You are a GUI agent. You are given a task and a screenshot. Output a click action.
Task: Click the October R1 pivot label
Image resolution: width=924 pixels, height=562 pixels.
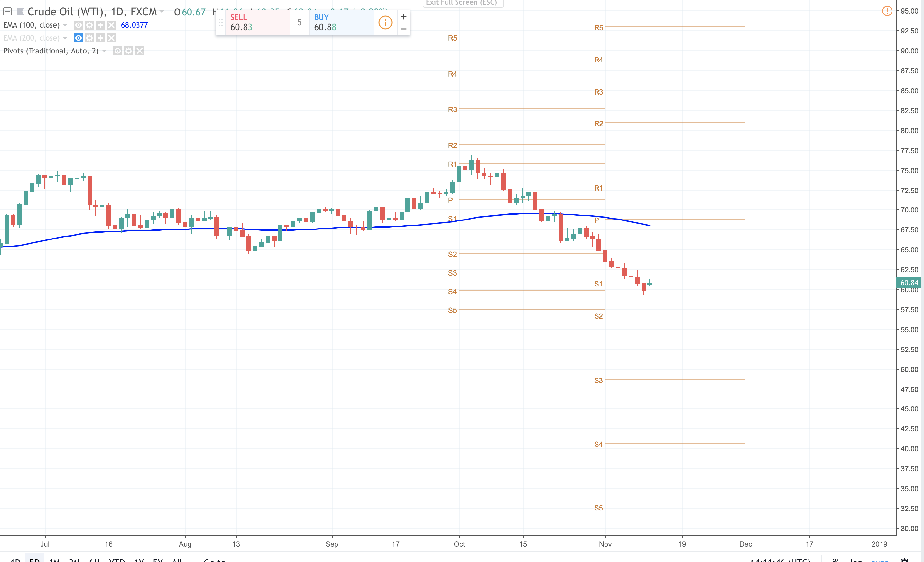(x=452, y=164)
